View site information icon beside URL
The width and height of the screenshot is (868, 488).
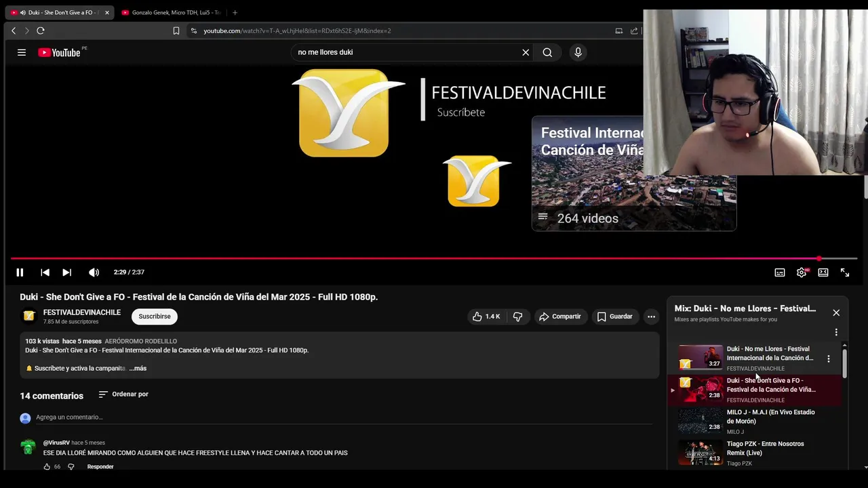194,30
